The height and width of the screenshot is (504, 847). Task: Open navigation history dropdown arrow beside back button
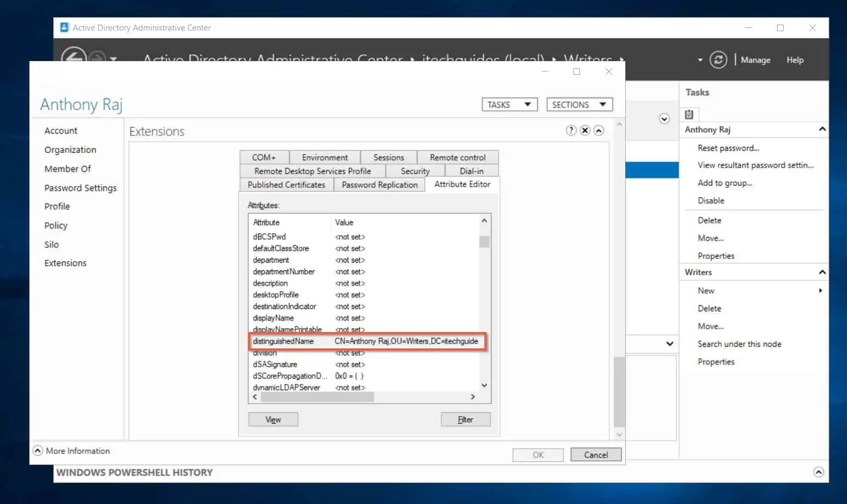[x=113, y=58]
